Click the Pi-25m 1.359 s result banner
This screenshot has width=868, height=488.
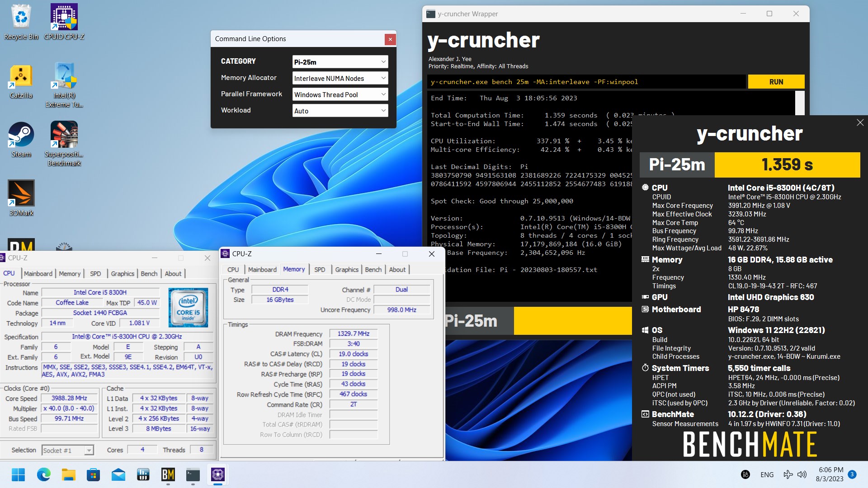point(750,164)
